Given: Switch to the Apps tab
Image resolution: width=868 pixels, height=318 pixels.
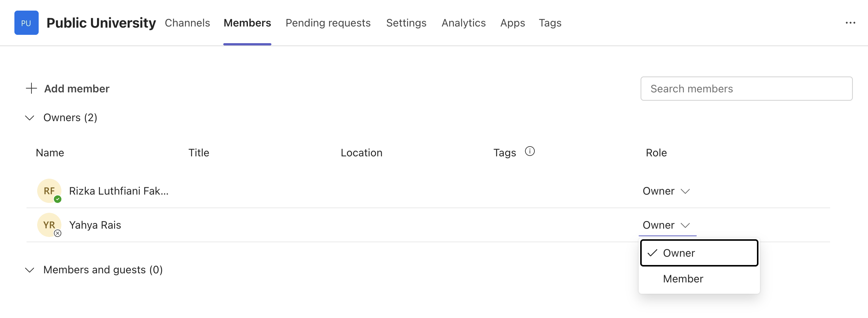Looking at the screenshot, I should point(512,23).
